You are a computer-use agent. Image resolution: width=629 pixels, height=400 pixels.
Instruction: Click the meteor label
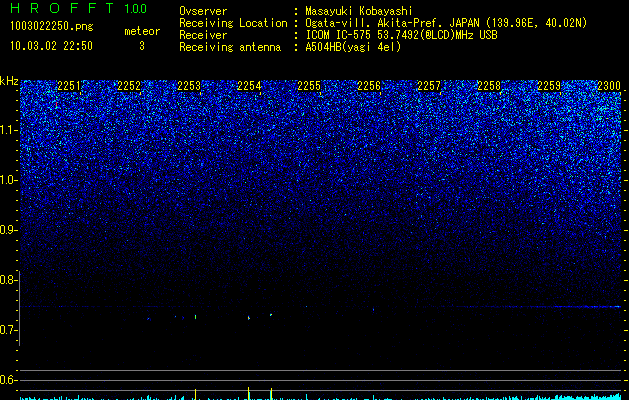tap(142, 31)
